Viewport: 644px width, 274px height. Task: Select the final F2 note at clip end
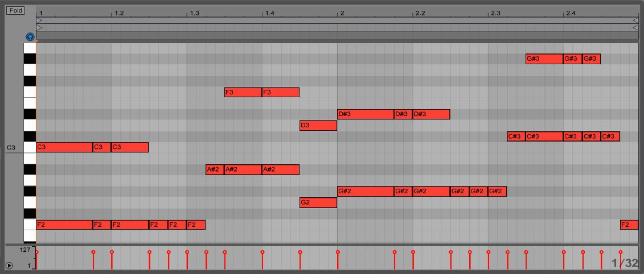click(x=629, y=225)
